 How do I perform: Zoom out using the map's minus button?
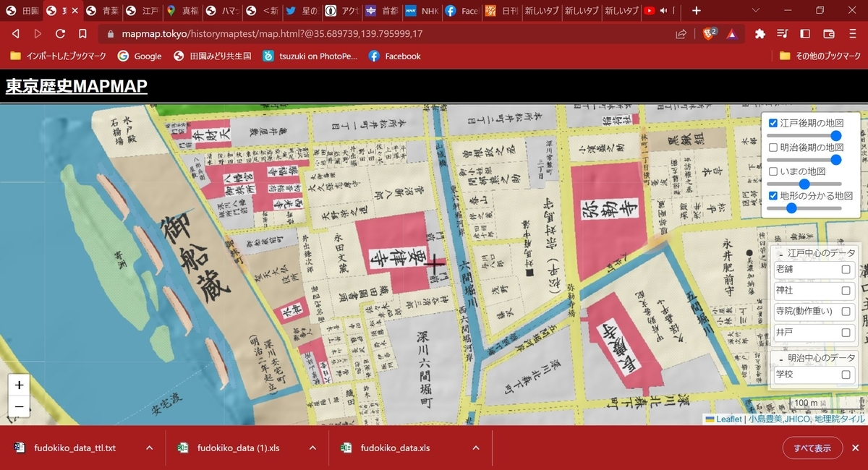[18, 406]
